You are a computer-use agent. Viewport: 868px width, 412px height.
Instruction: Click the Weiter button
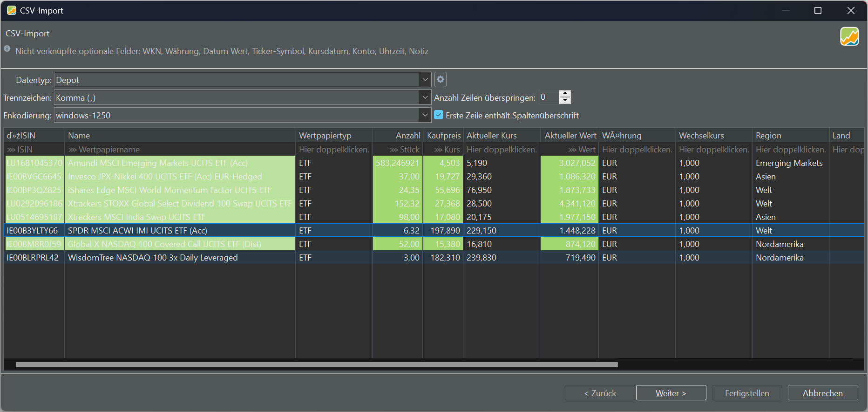pos(671,393)
